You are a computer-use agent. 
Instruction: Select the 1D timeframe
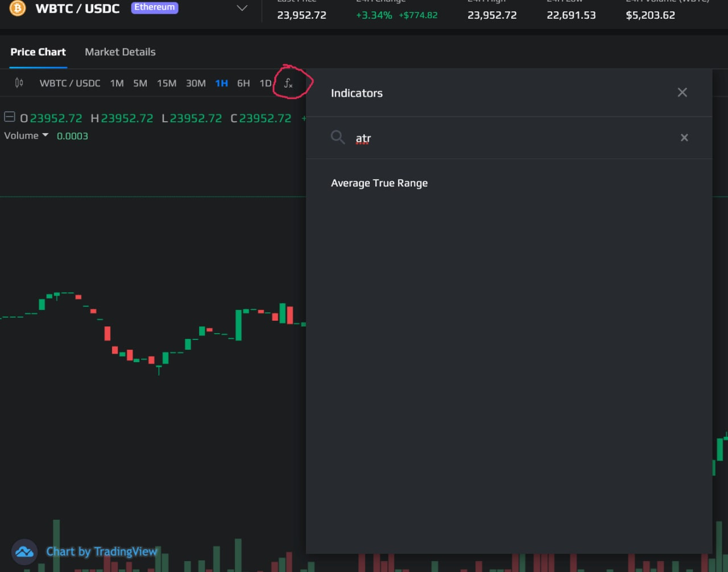click(x=265, y=83)
